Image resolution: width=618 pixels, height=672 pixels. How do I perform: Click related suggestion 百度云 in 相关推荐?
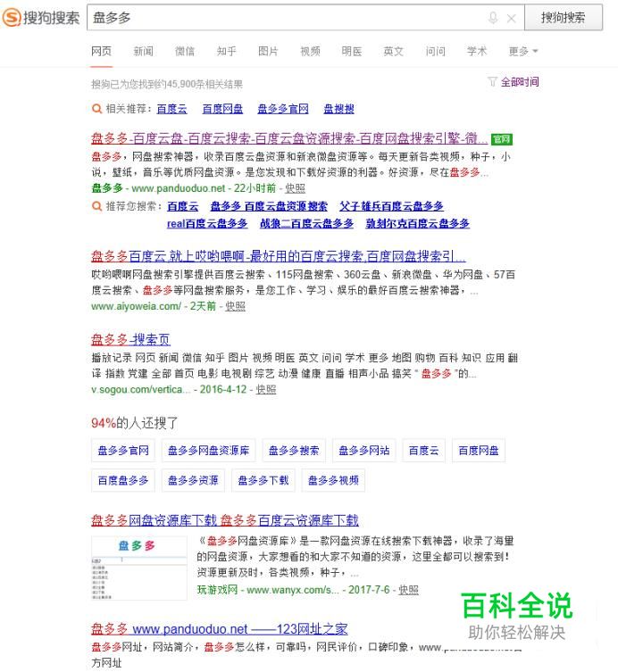pos(172,109)
